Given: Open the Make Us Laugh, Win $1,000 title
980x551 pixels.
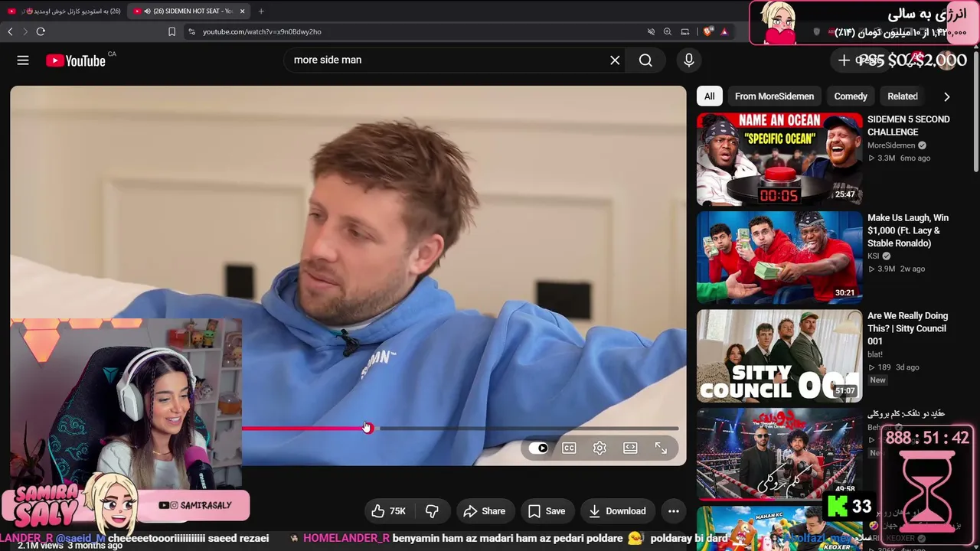Looking at the screenshot, I should click(908, 230).
